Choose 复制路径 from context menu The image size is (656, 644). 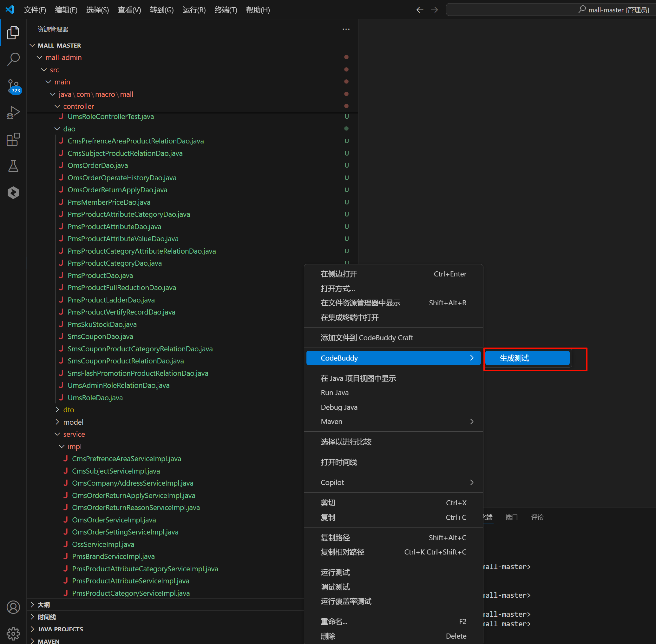point(393,537)
